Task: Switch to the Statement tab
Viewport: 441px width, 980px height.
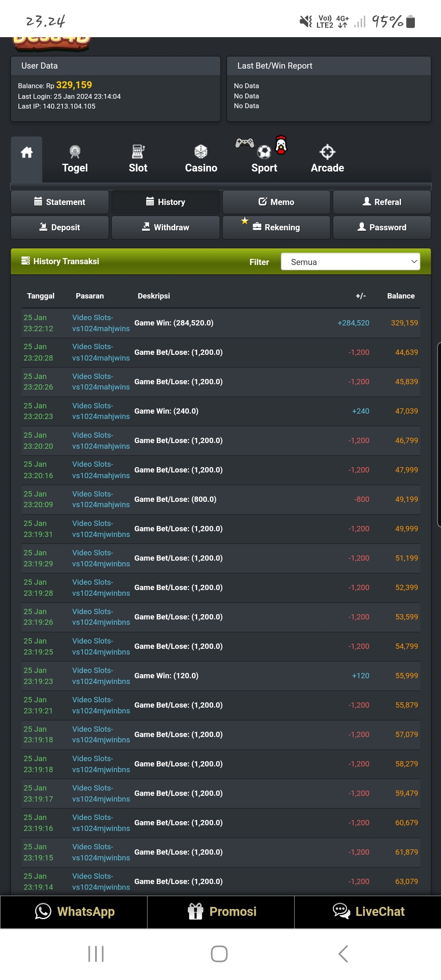Action: coord(60,202)
